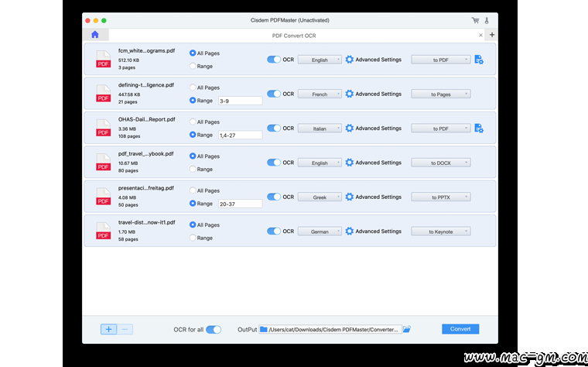Toggle OCR switch for OHAS-Dail...Report.pdf

pyautogui.click(x=274, y=128)
